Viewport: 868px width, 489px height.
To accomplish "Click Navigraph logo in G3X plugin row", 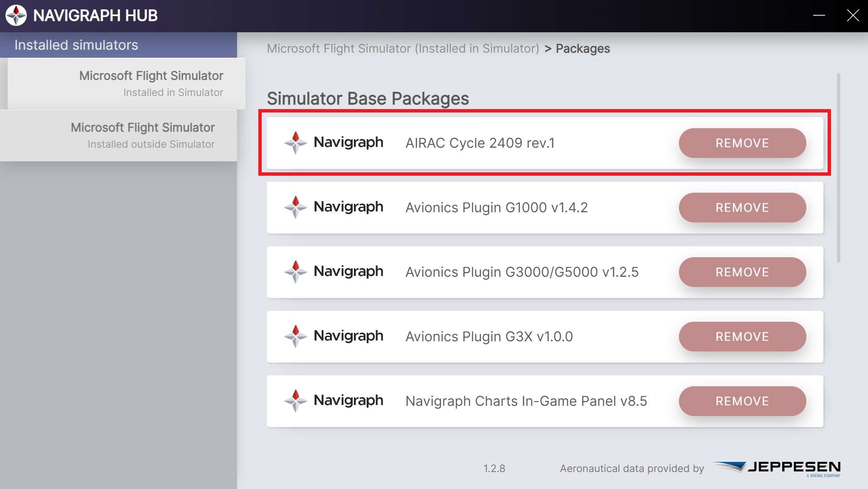I will tap(334, 336).
